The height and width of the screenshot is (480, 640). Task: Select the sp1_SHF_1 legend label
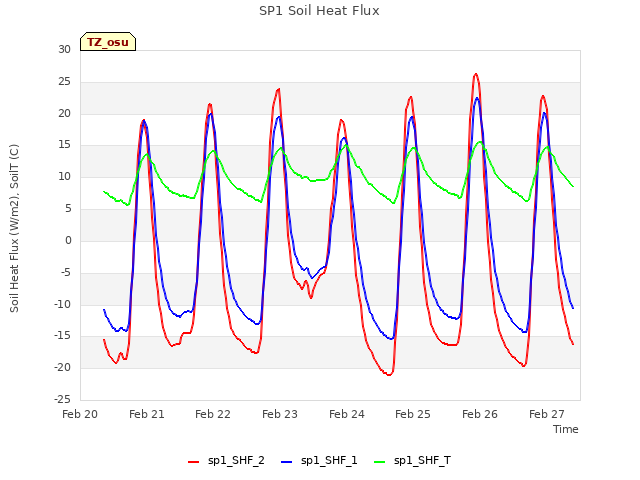point(329,460)
